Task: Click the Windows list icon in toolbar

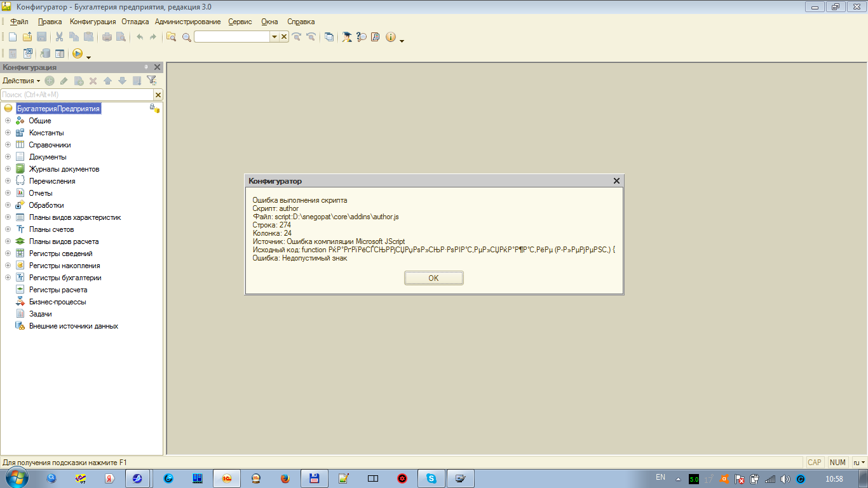Action: pyautogui.click(x=329, y=37)
